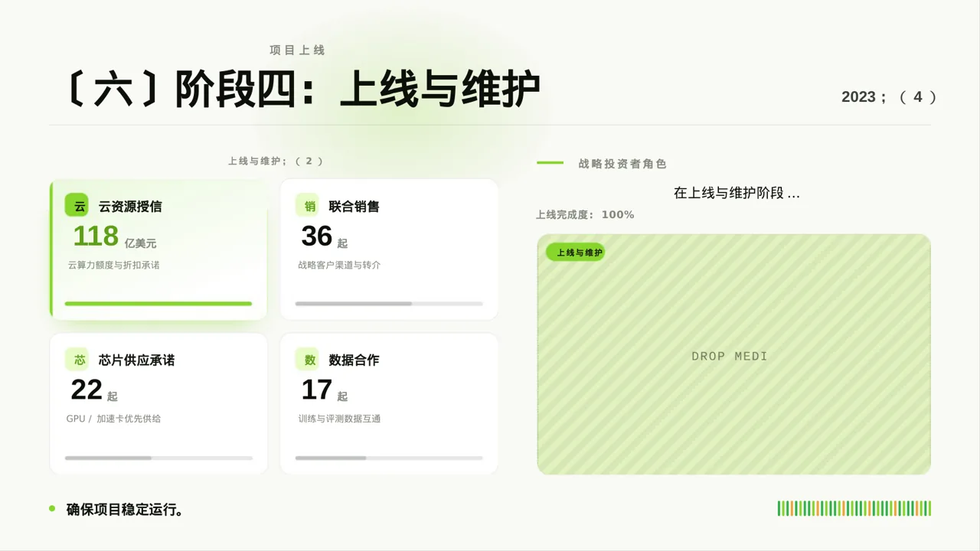The width and height of the screenshot is (980, 551).
Task: Click the DROP MEDI placeholder area
Action: tap(733, 354)
